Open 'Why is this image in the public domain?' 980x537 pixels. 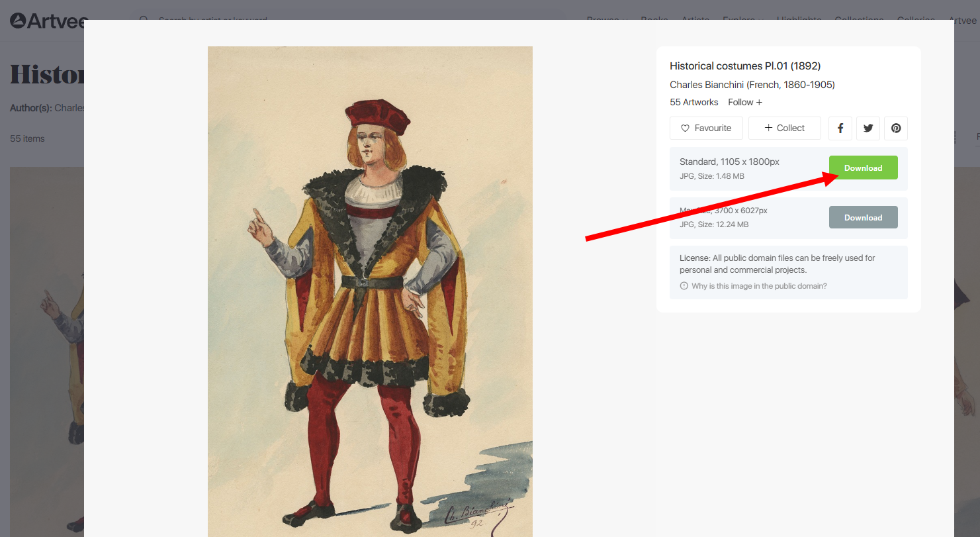coord(753,286)
